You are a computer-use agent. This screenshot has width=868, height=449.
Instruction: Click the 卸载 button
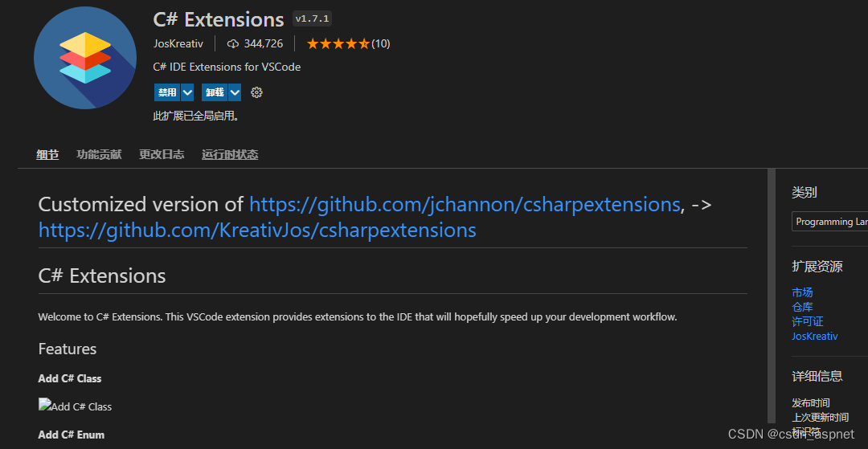215,92
